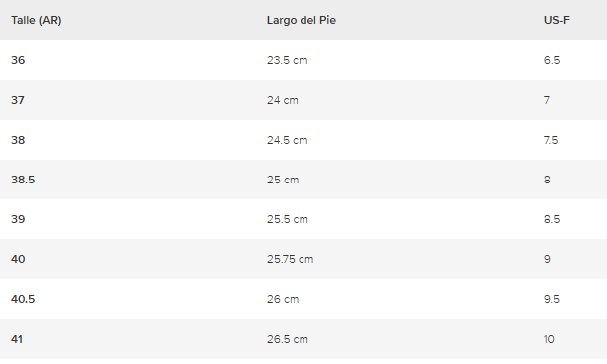Click the 25 cm foot length cell

click(283, 180)
